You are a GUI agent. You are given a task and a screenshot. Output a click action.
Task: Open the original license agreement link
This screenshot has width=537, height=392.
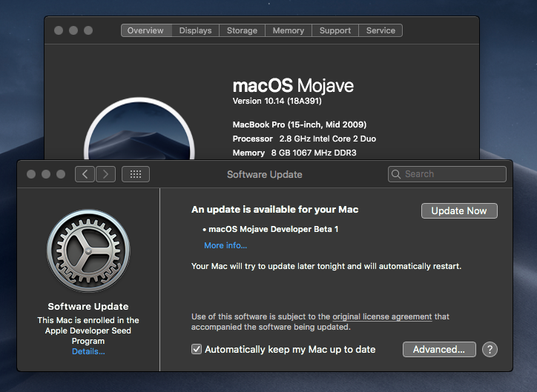(x=382, y=316)
